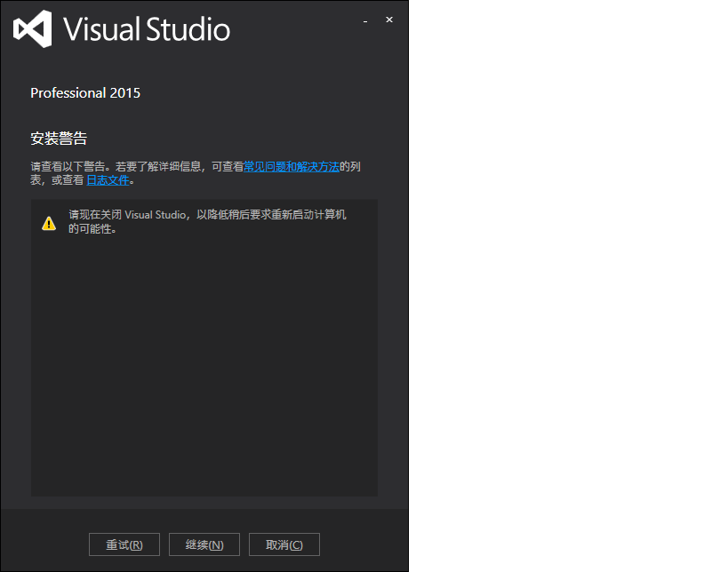The image size is (728, 572).
Task: Open the 日志文件 log file link
Action: tap(108, 180)
